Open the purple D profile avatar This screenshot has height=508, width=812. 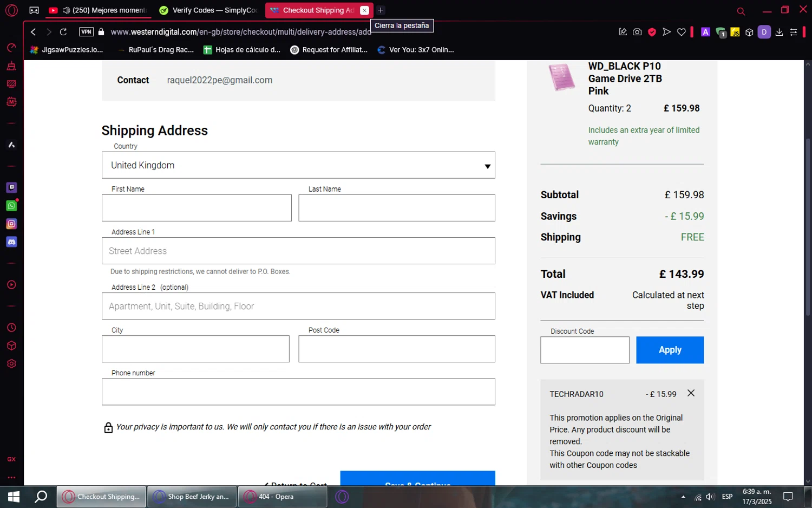tap(764, 32)
